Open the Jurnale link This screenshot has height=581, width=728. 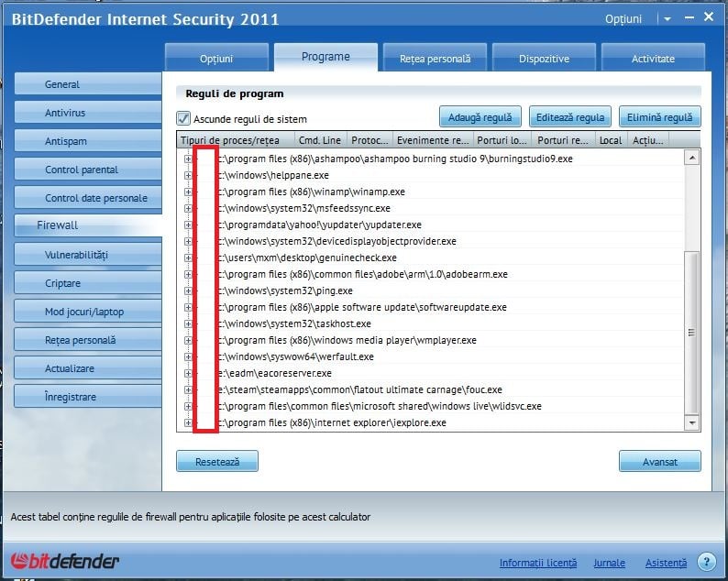click(x=609, y=563)
